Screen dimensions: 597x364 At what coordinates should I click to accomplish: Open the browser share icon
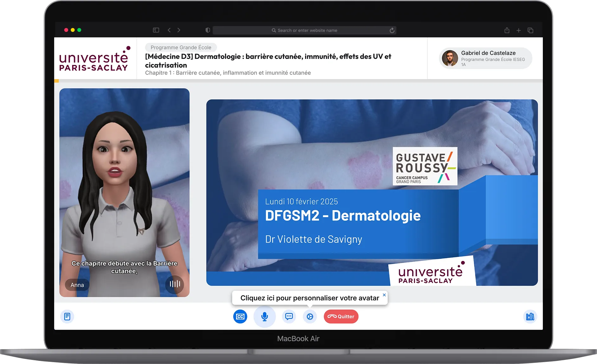click(507, 30)
